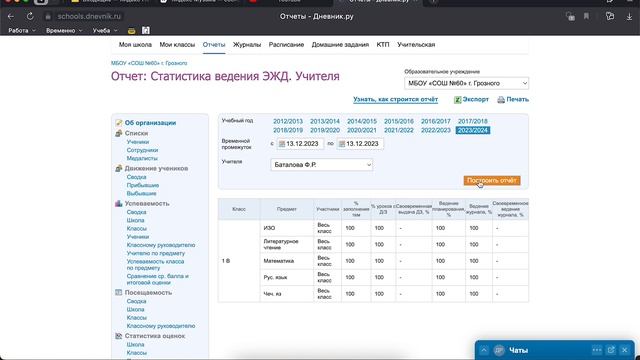Open Выбывшие under Движение учеников
Screen dimensions: 640x360
pyautogui.click(x=141, y=193)
